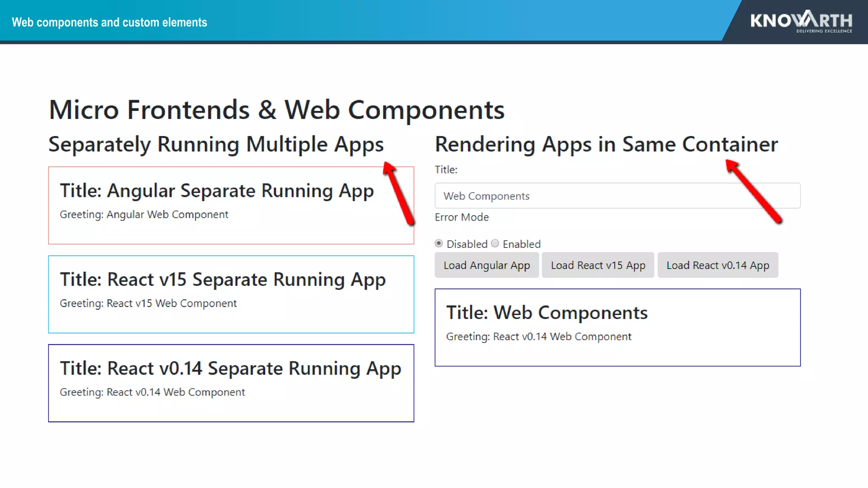
Task: Click 'Title: React v15 Separate Running App'
Action: coord(223,280)
